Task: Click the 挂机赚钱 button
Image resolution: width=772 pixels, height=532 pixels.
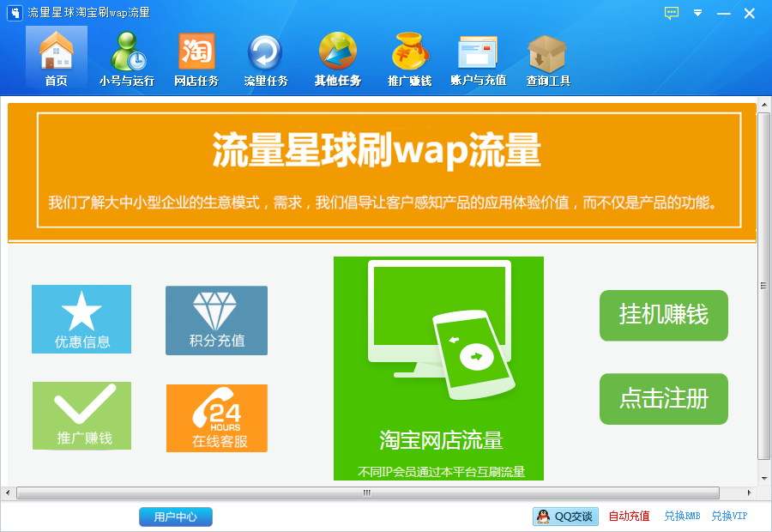Action: pos(664,315)
